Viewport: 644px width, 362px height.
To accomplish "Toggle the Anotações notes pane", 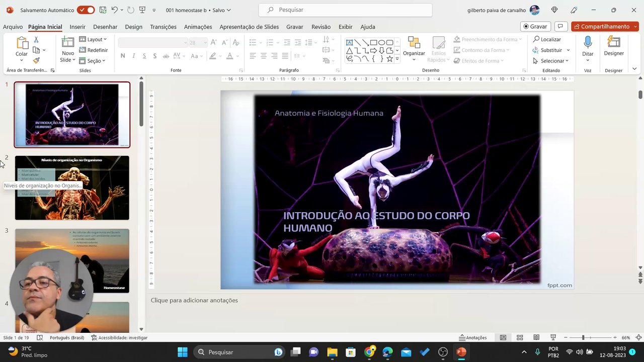I will click(x=472, y=337).
